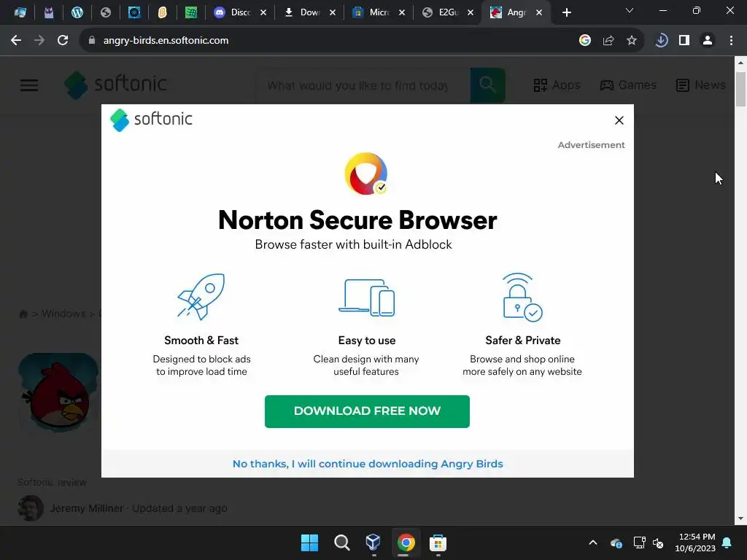
Task: Open Softonic hamburger menu
Action: (29, 85)
